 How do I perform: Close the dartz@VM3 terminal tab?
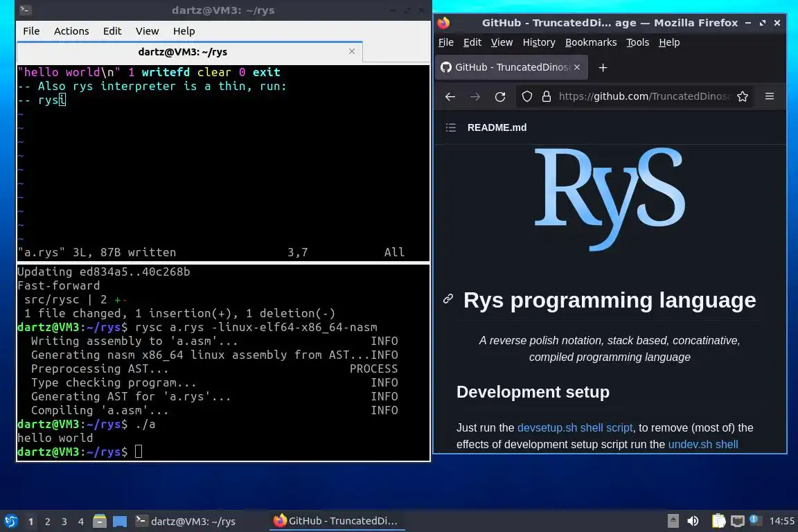point(352,51)
